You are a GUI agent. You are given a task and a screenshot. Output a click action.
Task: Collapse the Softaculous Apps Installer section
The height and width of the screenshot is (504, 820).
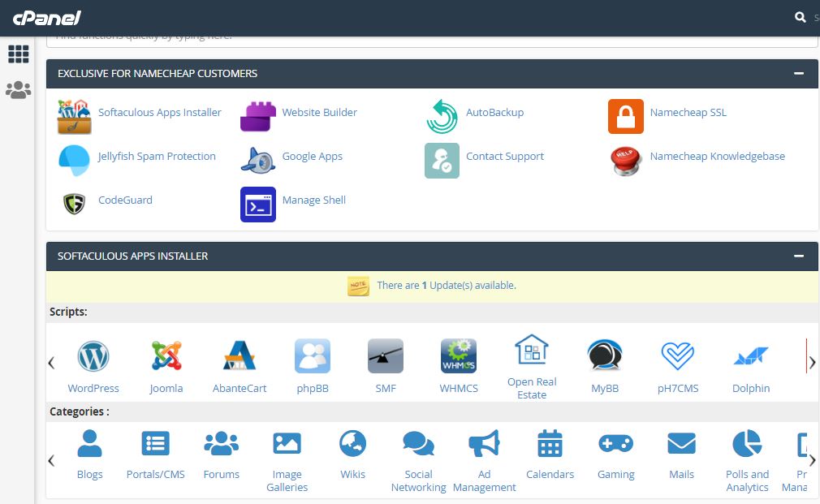[x=799, y=256]
